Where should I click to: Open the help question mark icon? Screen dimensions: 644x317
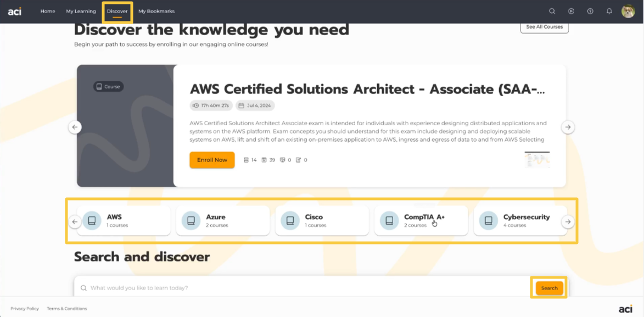pyautogui.click(x=590, y=11)
